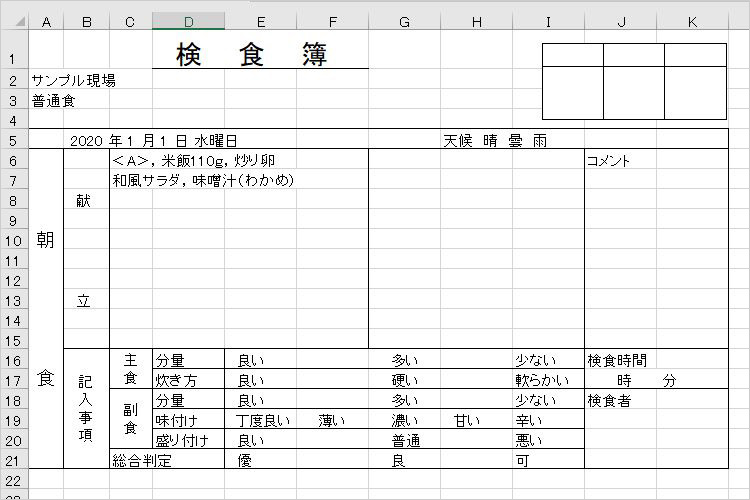Select column G header
Screen dimensions: 750x500
(x=405, y=22)
